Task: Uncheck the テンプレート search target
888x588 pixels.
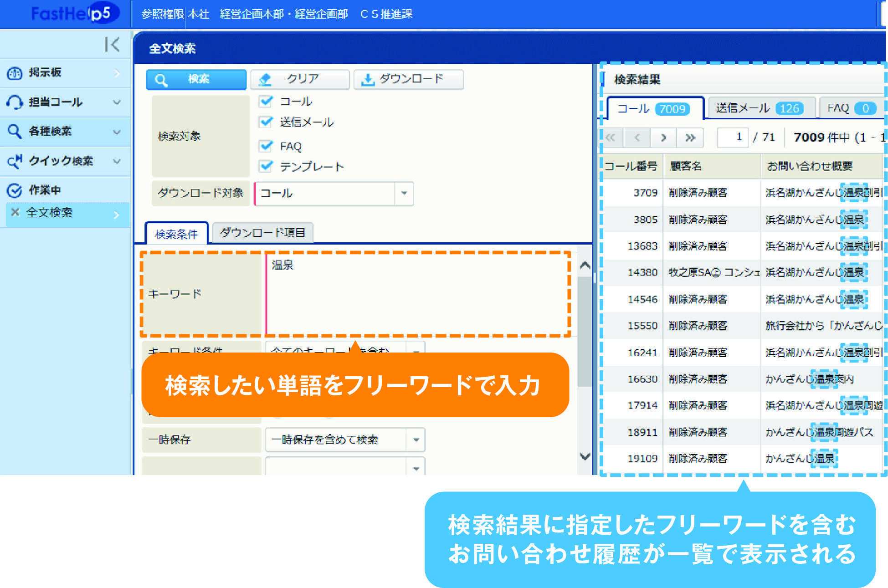Action: point(266,166)
